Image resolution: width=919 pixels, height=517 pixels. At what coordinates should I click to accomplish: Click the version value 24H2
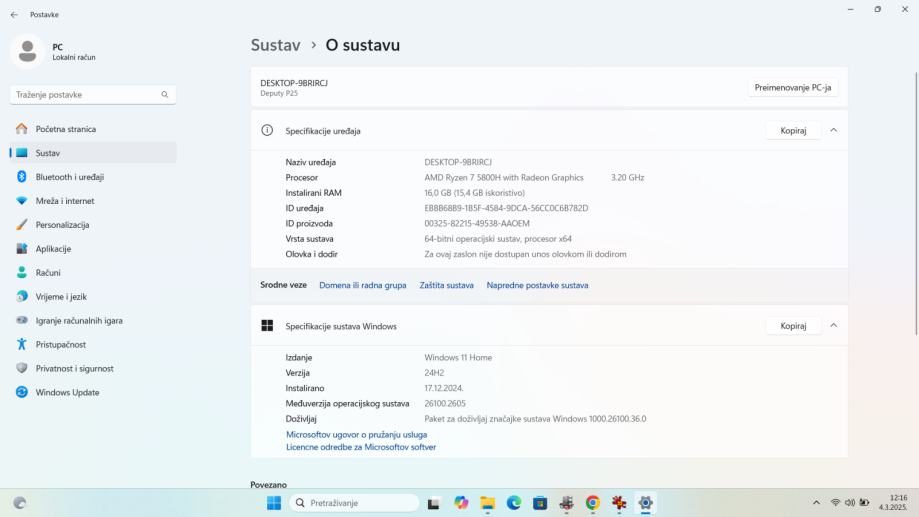[434, 373]
